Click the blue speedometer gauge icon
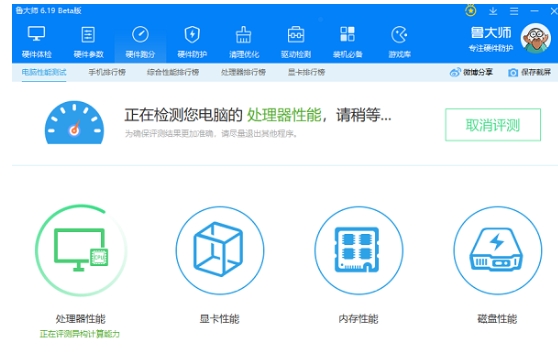Screen dimensions: 558x361 tap(74, 122)
